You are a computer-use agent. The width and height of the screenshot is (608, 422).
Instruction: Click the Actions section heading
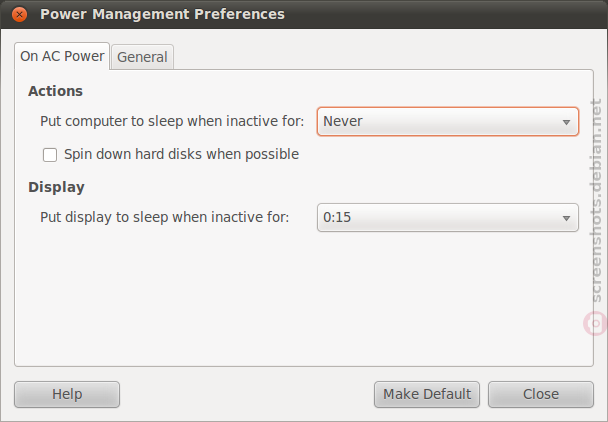click(55, 91)
